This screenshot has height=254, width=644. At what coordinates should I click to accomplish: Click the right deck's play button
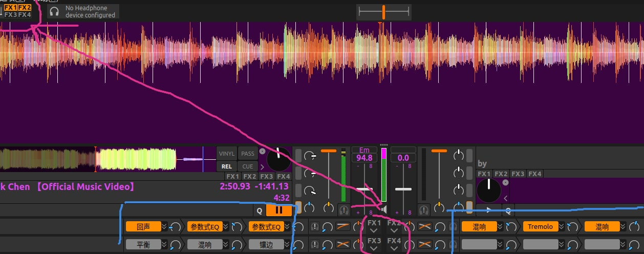[x=488, y=210]
